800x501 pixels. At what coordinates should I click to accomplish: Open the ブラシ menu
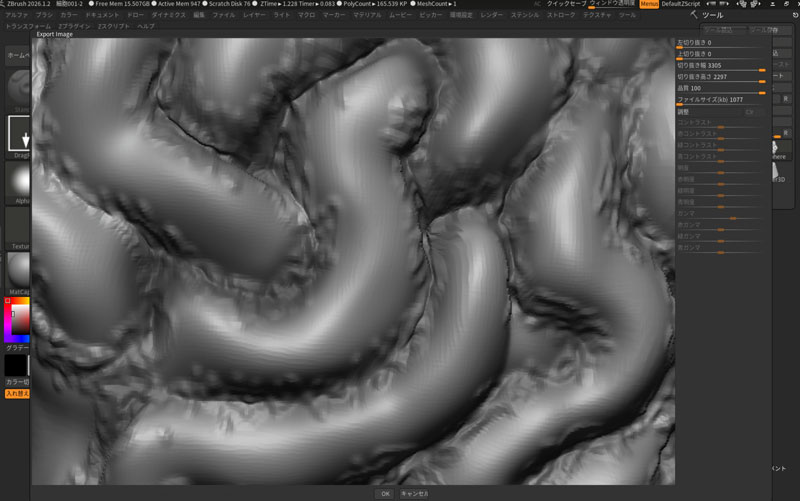click(44, 15)
